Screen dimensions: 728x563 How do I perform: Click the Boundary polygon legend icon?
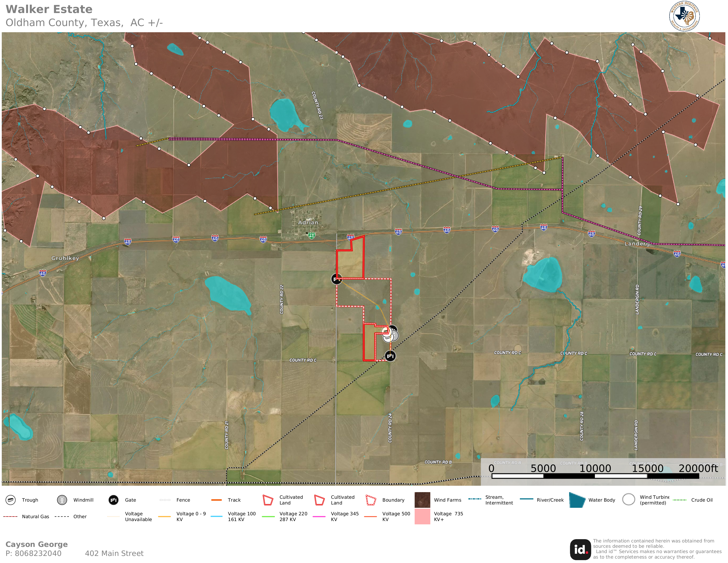point(371,500)
